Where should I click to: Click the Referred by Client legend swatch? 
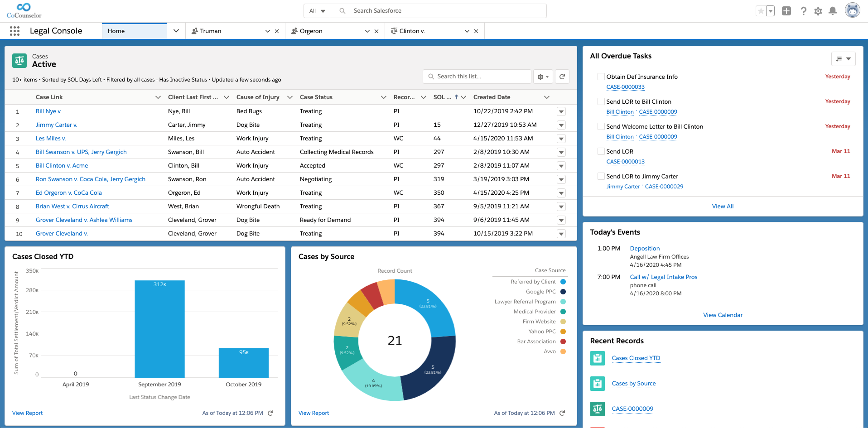coord(563,282)
